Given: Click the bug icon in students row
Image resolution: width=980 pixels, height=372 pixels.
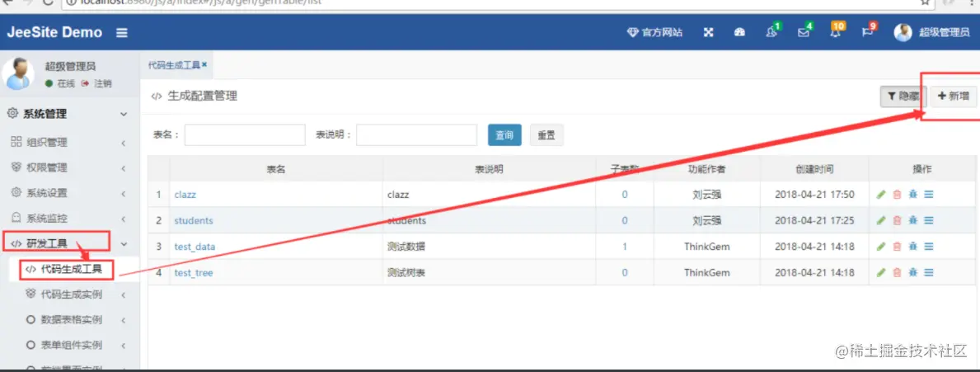Looking at the screenshot, I should click(x=913, y=221).
